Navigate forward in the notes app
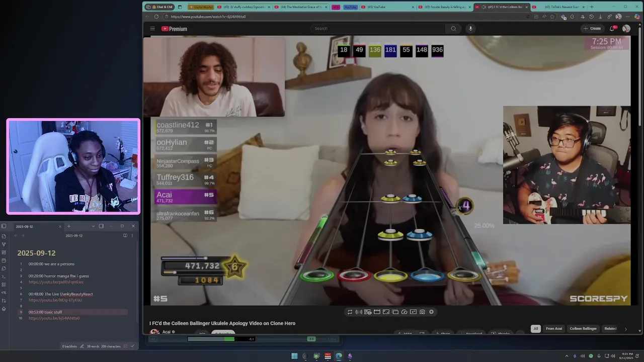Viewport: 644px width, 362px height. [23, 235]
